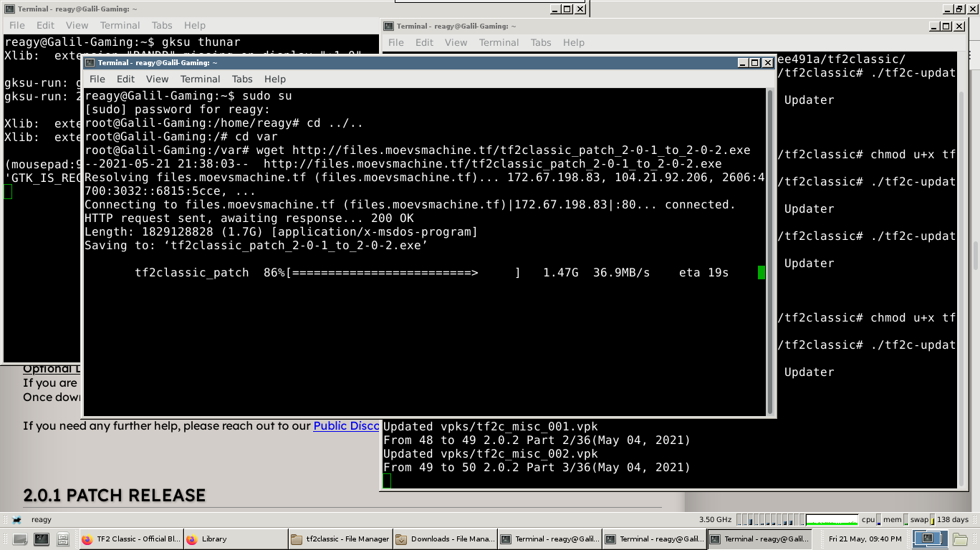
Task: Click the green CPU usage graph in the panel
Action: point(832,519)
